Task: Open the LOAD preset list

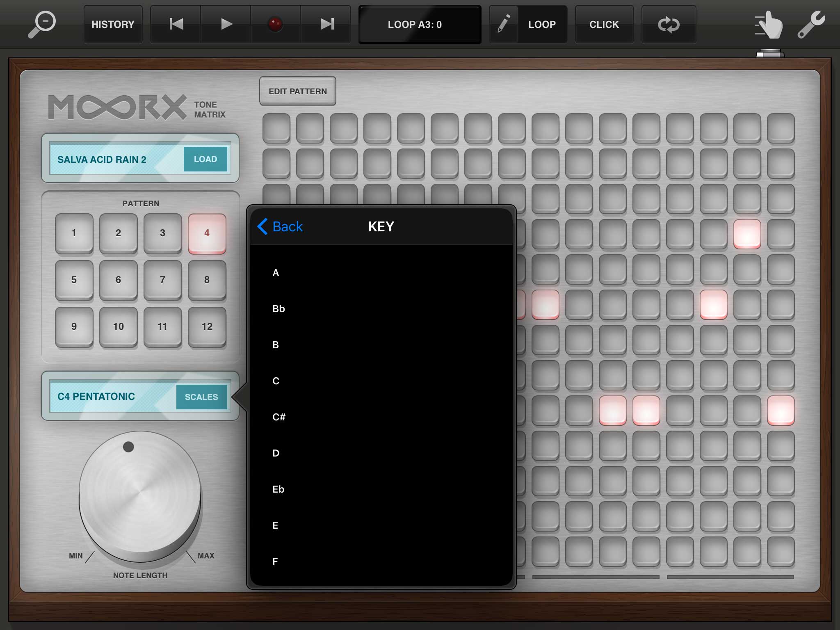Action: coord(205,159)
